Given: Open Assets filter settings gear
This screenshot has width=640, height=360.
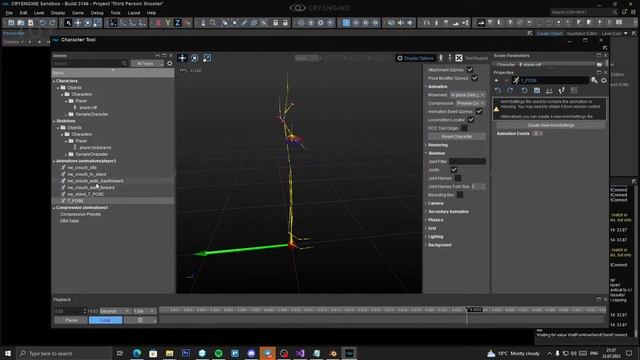Looking at the screenshot, I should tap(170, 64).
